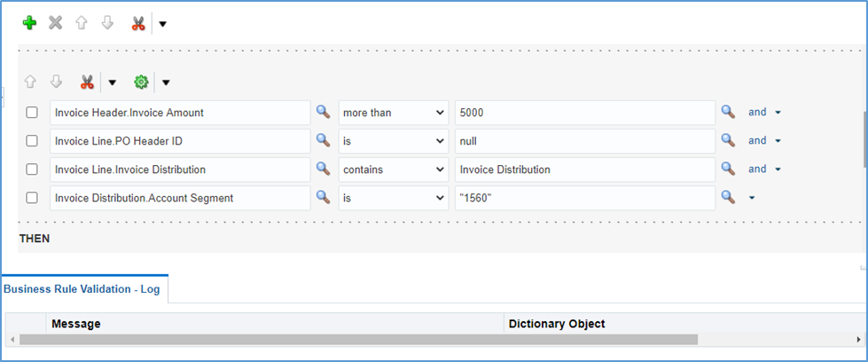Viewport: 868px width, 362px height.
Task: Open search next to Invoice Line.Invoice Distribution field
Action: click(x=324, y=168)
